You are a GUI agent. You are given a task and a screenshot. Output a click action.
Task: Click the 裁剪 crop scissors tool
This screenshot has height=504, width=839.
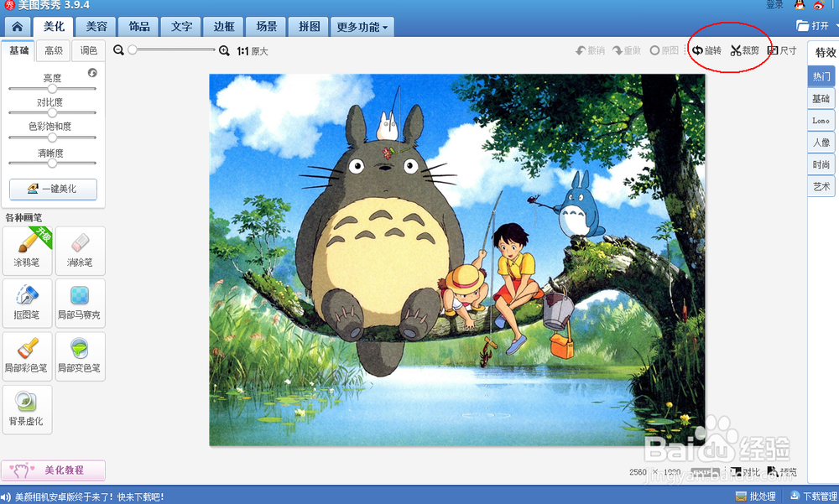click(745, 51)
